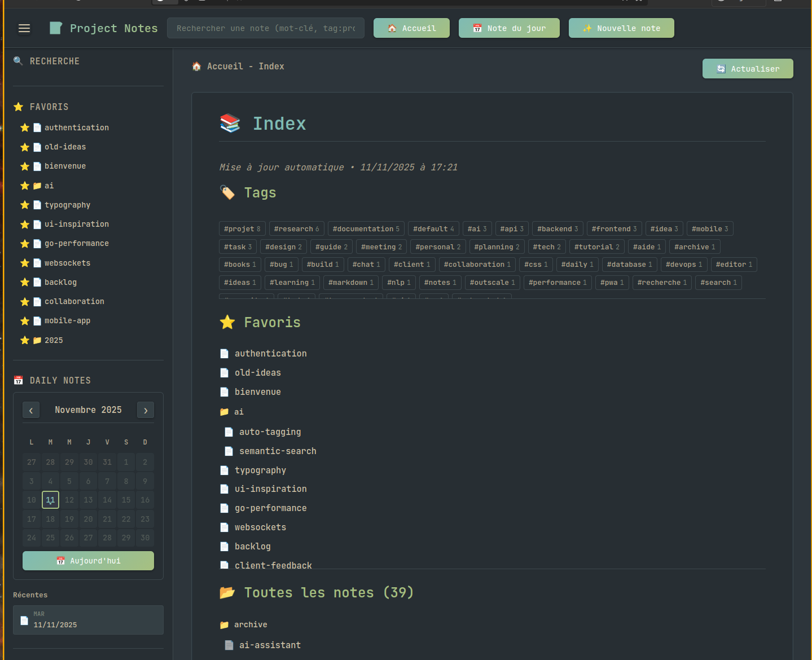812x660 pixels.
Task: Open the hamburger navigation menu
Action: (x=24, y=28)
